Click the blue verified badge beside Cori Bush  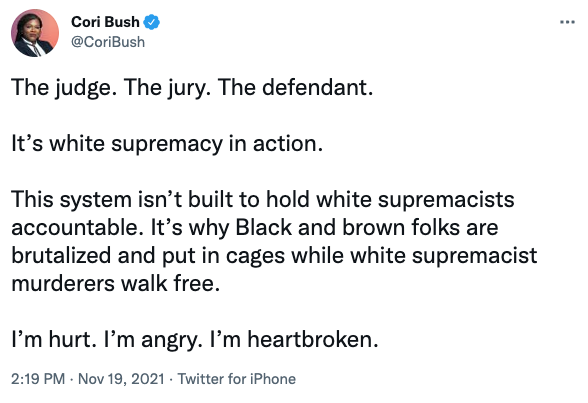coord(152,22)
